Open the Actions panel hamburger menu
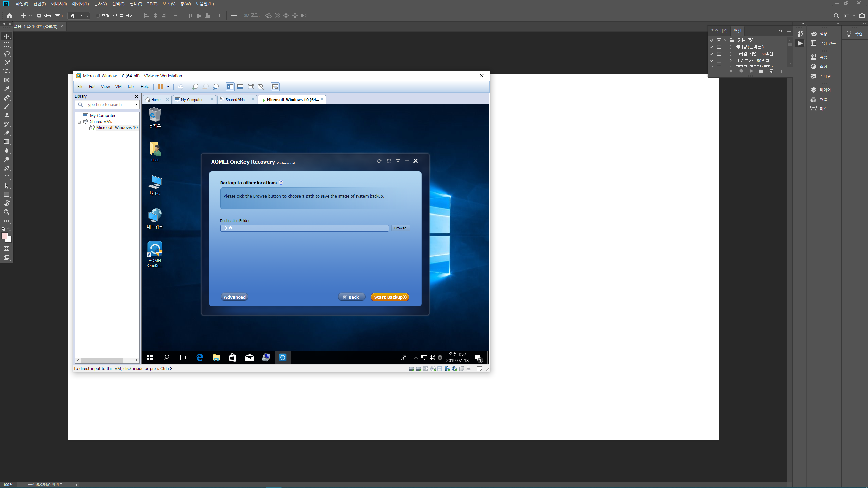868x488 pixels. pos(789,31)
